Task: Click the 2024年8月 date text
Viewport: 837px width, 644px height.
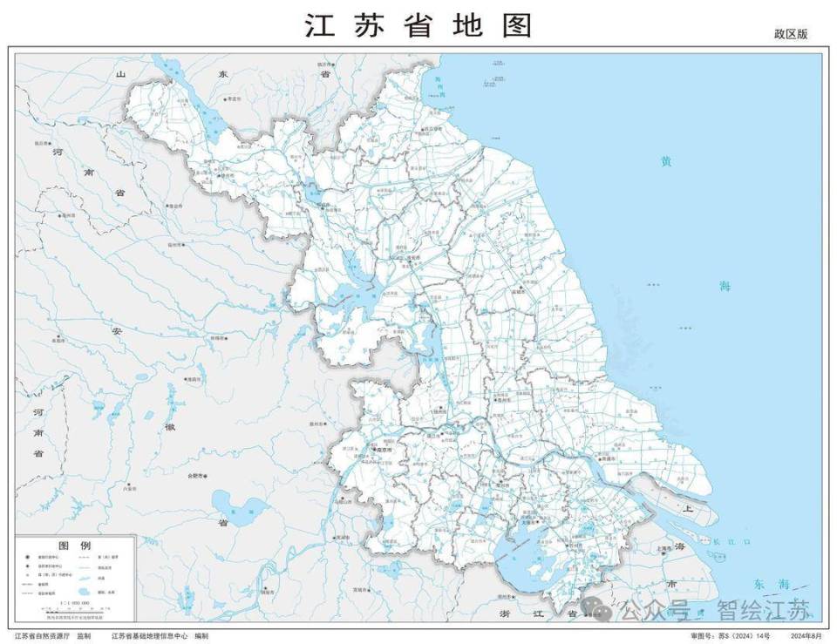Action: click(807, 636)
